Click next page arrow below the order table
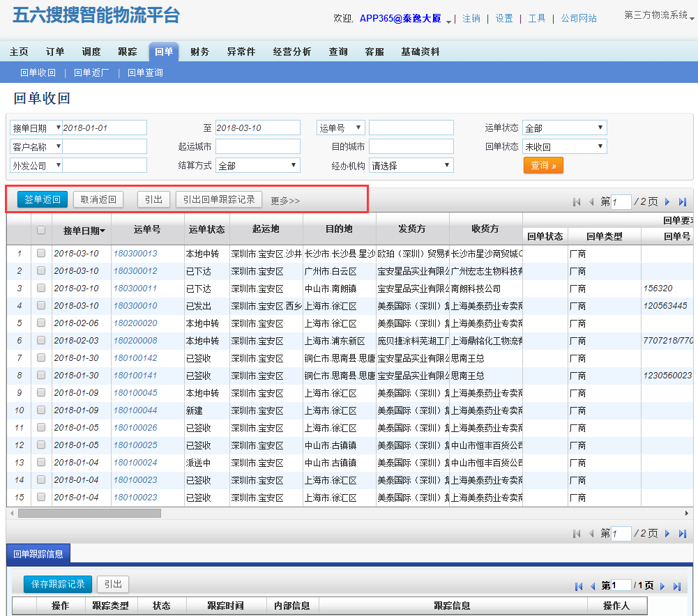The width and height of the screenshot is (698, 616). coord(667,534)
